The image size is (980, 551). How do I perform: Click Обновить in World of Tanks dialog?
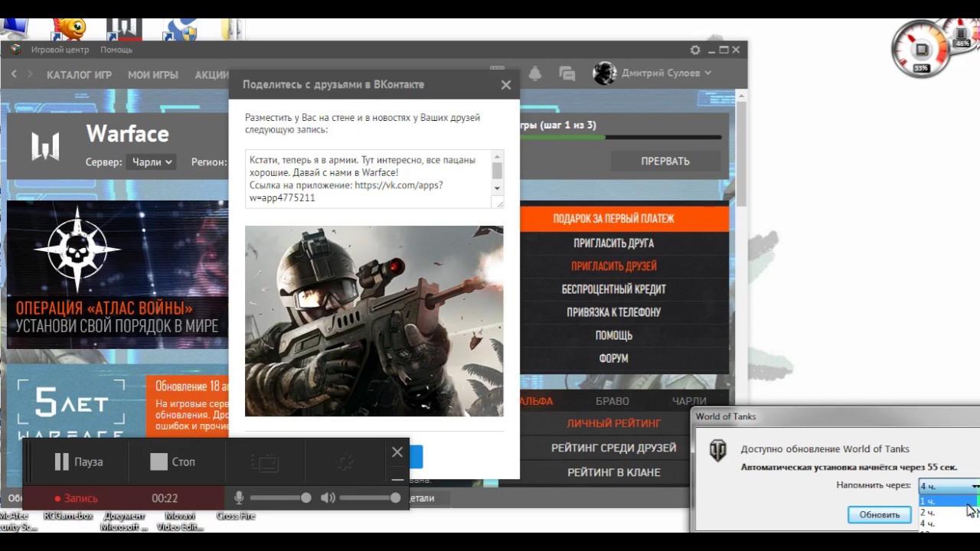(879, 515)
